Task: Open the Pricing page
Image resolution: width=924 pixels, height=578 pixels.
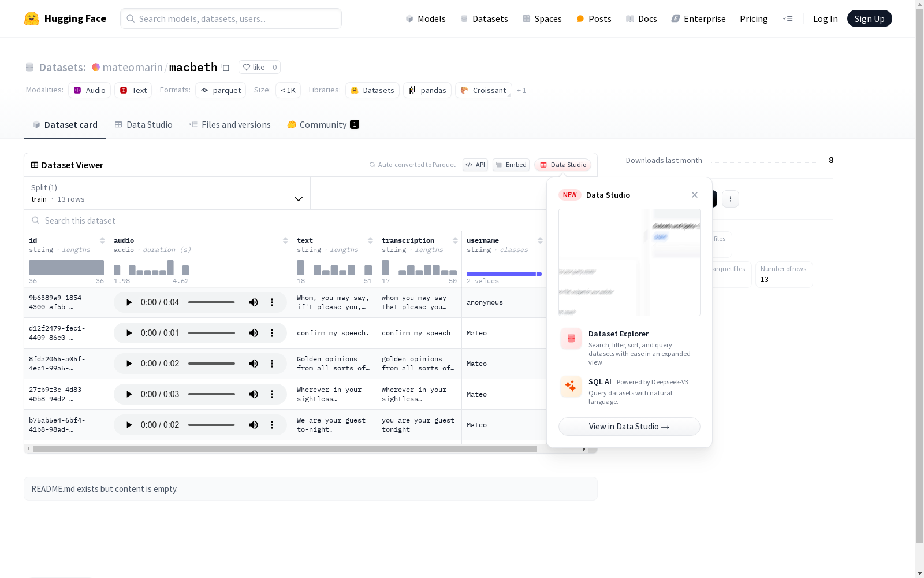Action: [754, 18]
